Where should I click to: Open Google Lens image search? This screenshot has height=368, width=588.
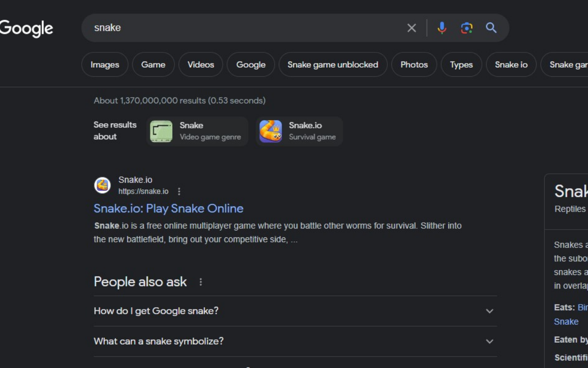[466, 28]
